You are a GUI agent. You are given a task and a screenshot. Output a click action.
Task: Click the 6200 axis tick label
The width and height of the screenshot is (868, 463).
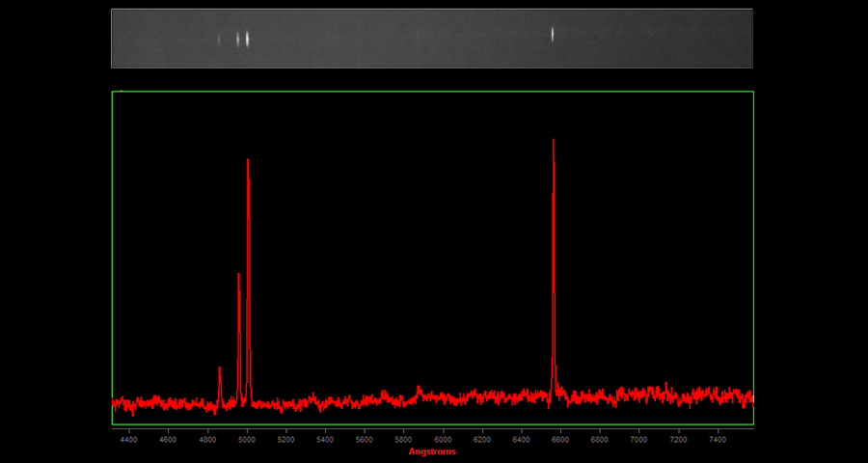[x=482, y=439]
